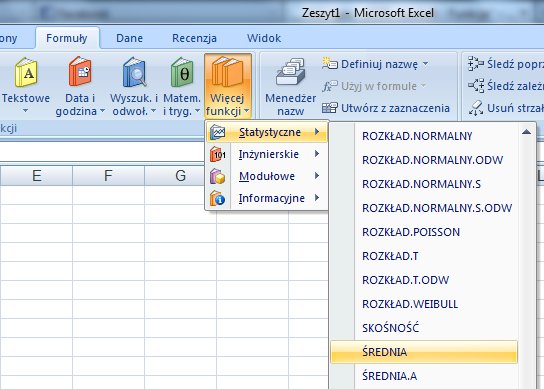
Task: Click the Utwórz z zaznaczenia icon
Action: pyautogui.click(x=330, y=108)
